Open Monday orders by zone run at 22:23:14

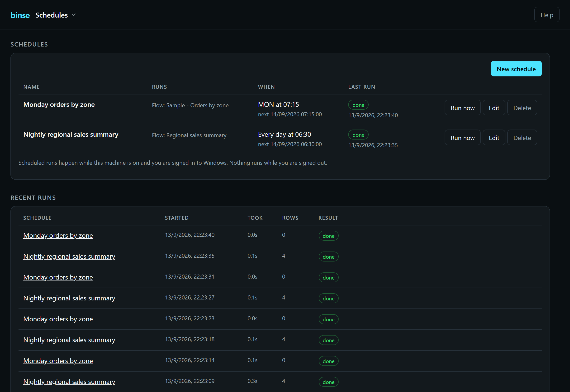point(58,361)
